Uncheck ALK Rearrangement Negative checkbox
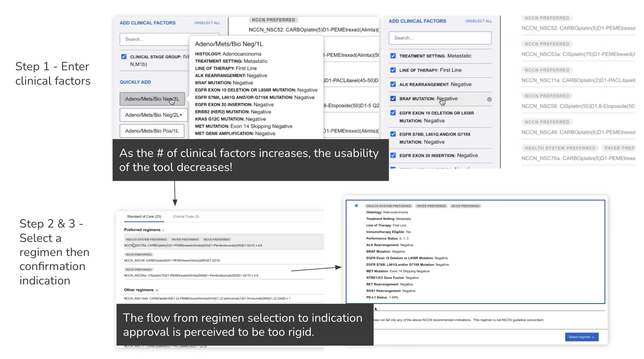644x359 pixels. [393, 84]
